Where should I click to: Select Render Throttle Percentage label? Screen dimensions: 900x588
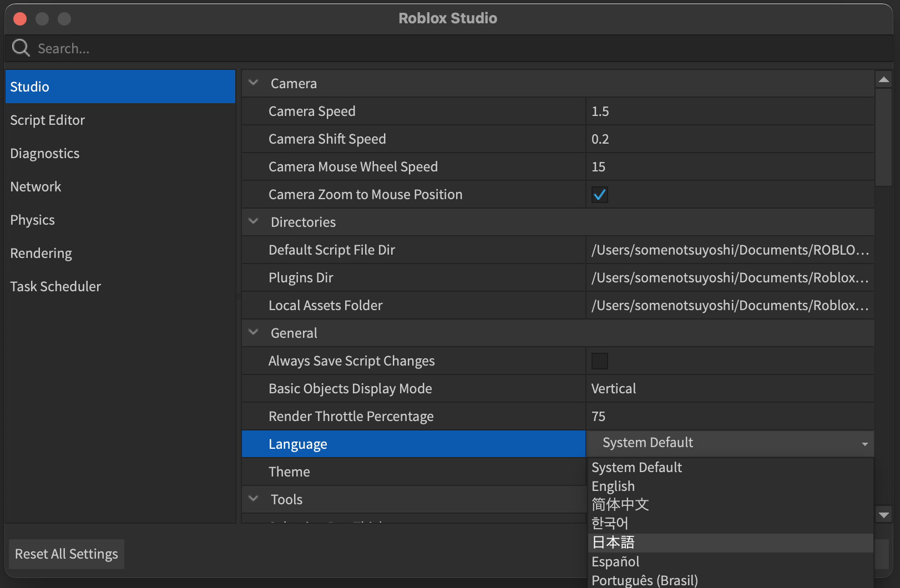pyautogui.click(x=351, y=417)
